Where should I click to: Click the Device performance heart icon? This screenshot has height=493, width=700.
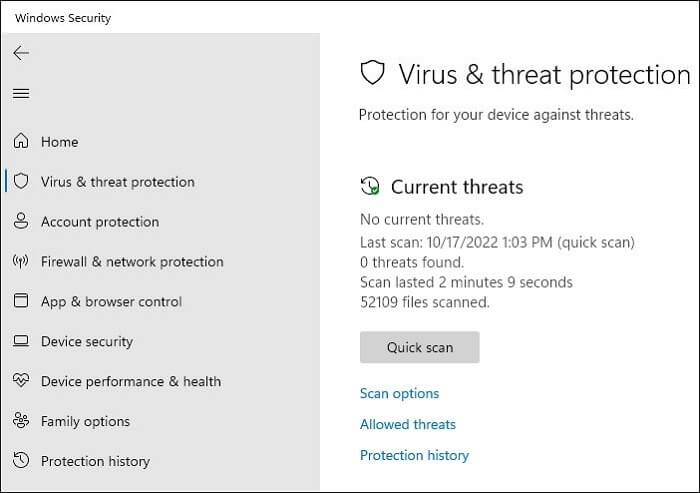click(x=21, y=381)
